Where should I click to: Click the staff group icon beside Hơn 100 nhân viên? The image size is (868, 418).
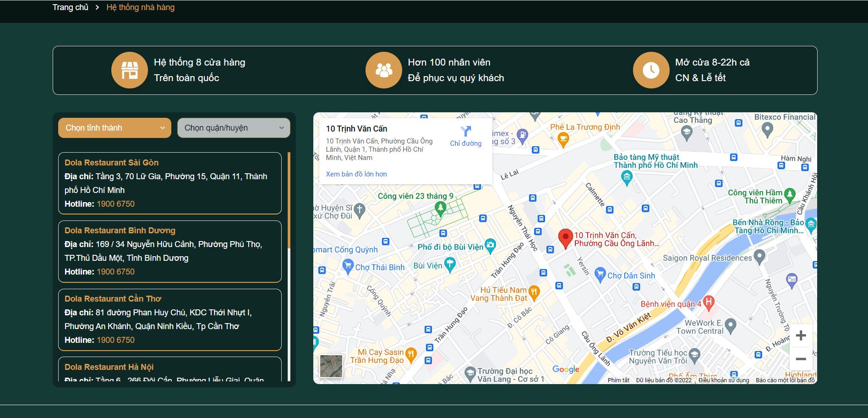pos(384,70)
